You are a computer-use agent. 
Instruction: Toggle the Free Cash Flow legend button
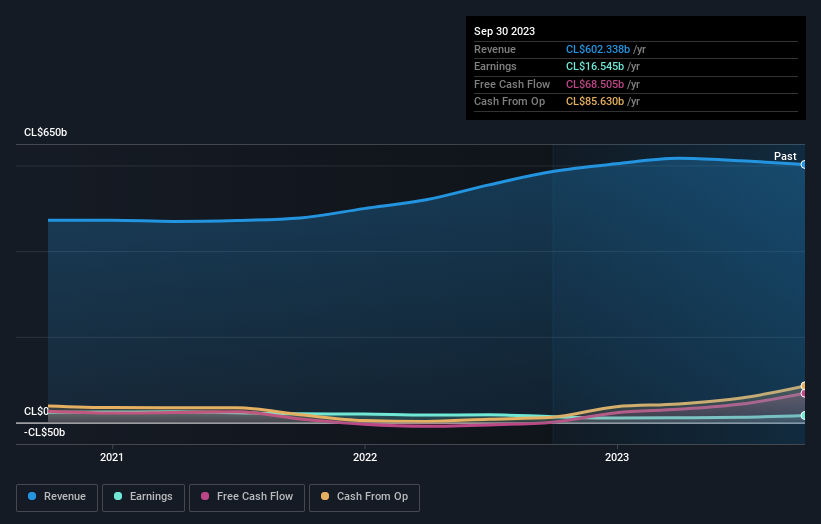pyautogui.click(x=247, y=497)
